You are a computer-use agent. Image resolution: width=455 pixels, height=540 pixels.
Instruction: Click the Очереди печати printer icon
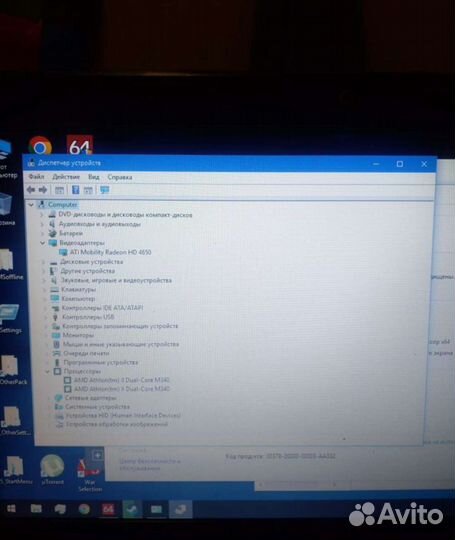point(57,353)
